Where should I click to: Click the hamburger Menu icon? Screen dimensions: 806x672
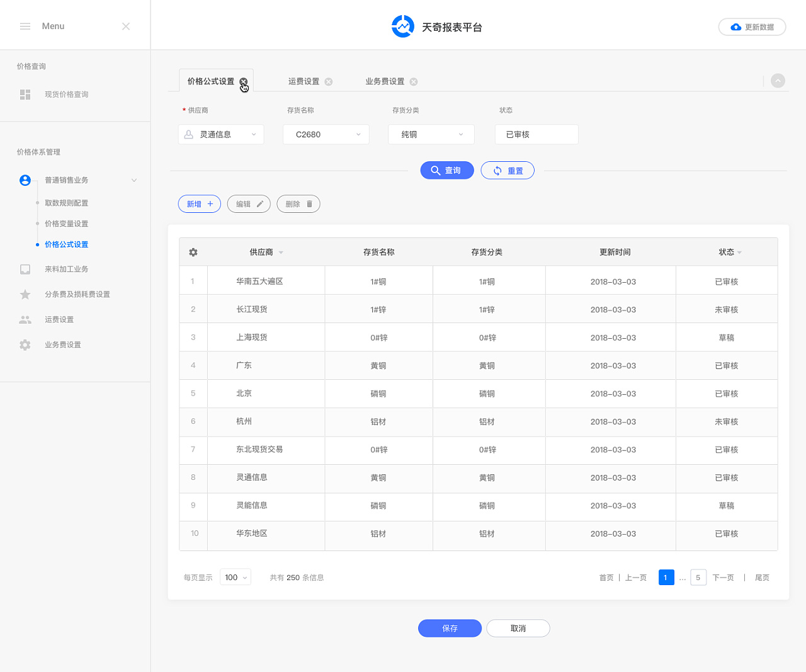[x=25, y=26]
